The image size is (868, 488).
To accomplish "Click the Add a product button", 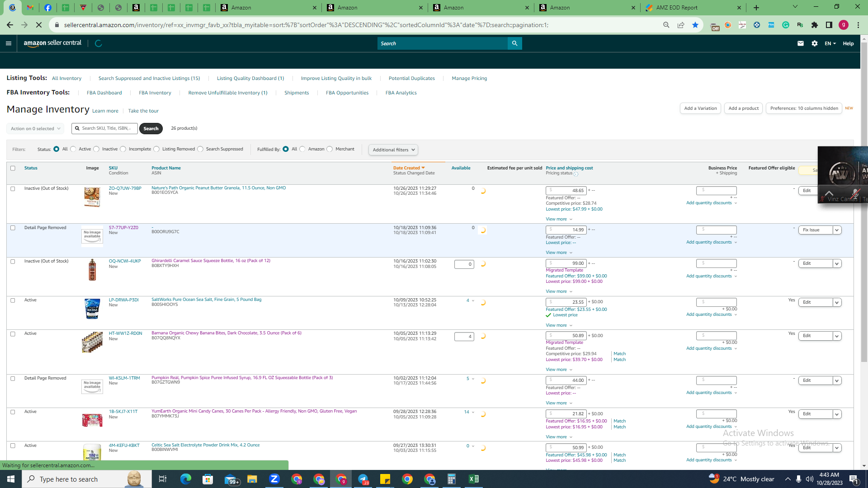I will (x=743, y=108).
